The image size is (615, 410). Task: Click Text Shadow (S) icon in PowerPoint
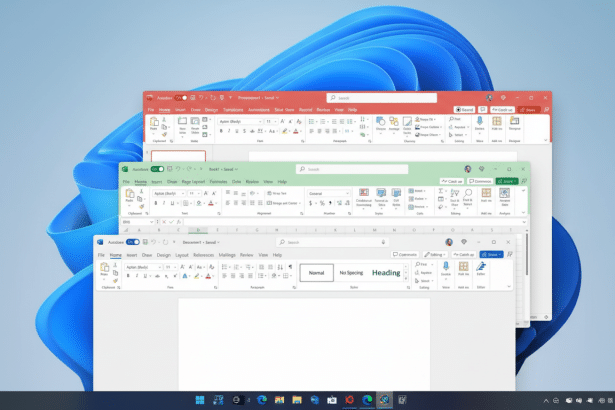(x=244, y=131)
